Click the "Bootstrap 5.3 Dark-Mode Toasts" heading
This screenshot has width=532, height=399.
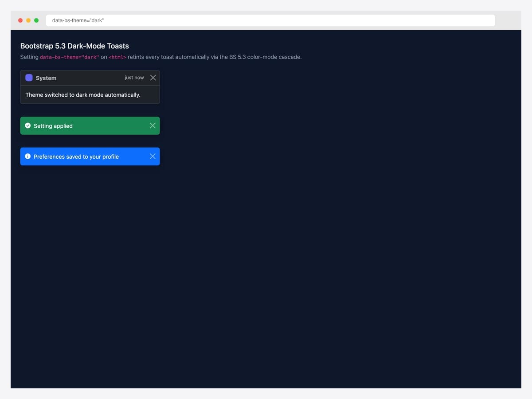click(74, 46)
